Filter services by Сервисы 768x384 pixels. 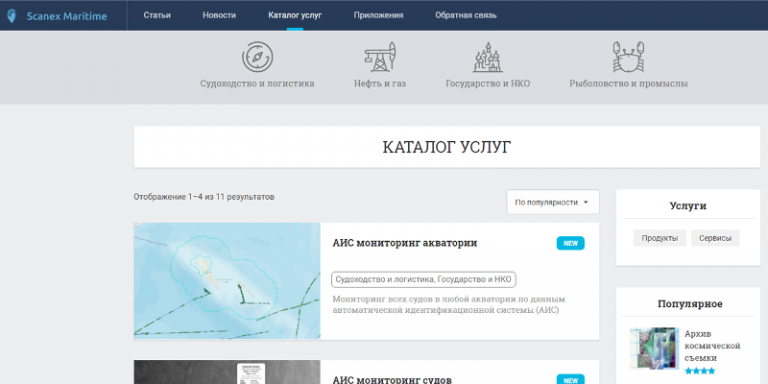point(715,238)
